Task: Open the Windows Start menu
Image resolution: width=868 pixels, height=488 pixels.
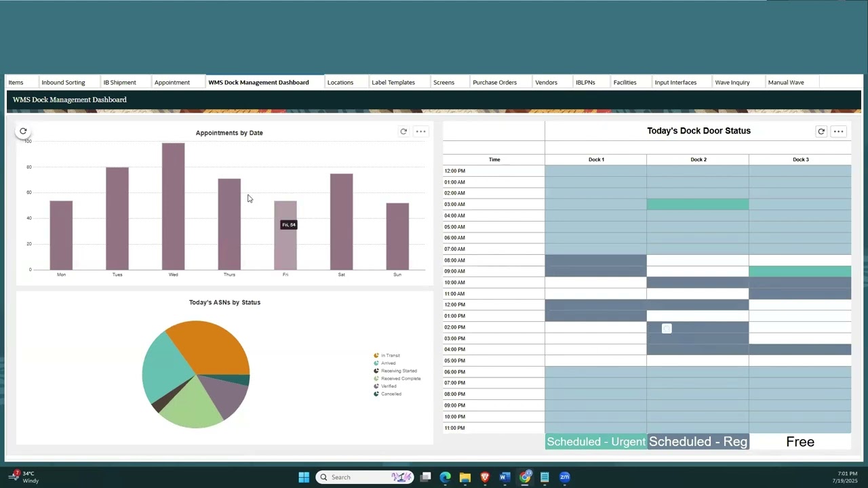Action: pos(304,477)
